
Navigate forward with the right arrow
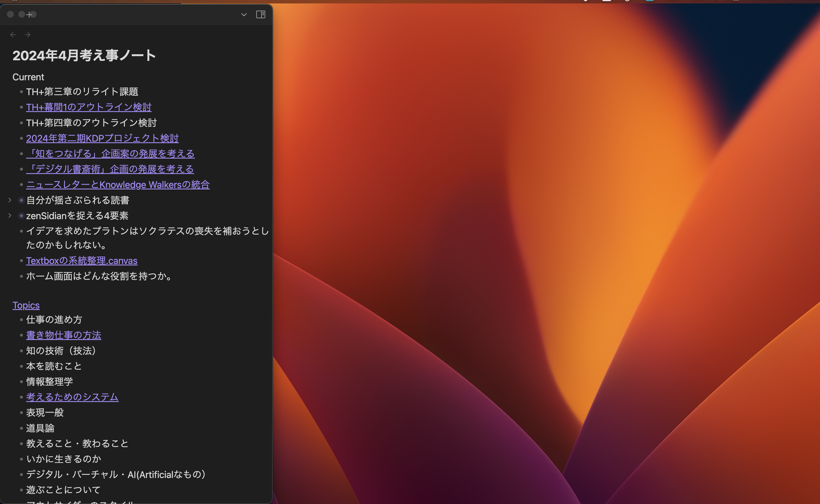28,35
